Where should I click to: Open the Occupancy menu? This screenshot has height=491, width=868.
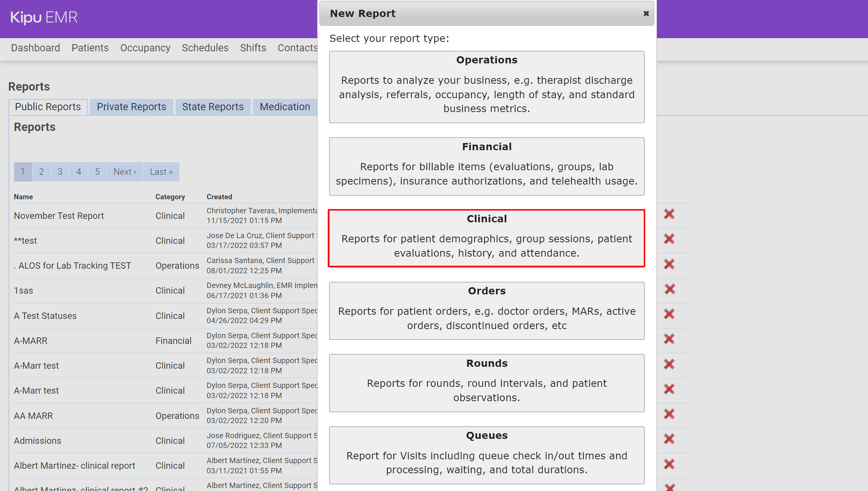click(x=145, y=48)
